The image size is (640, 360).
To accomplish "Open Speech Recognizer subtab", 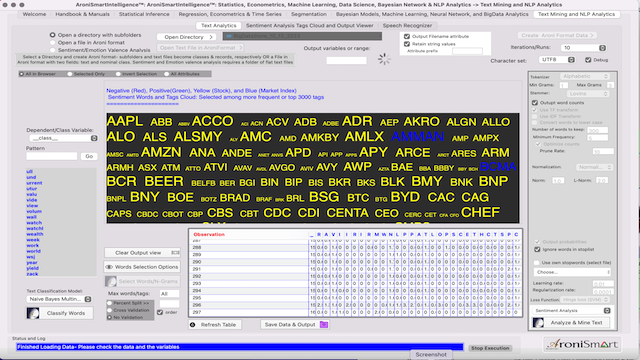I will tap(407, 25).
